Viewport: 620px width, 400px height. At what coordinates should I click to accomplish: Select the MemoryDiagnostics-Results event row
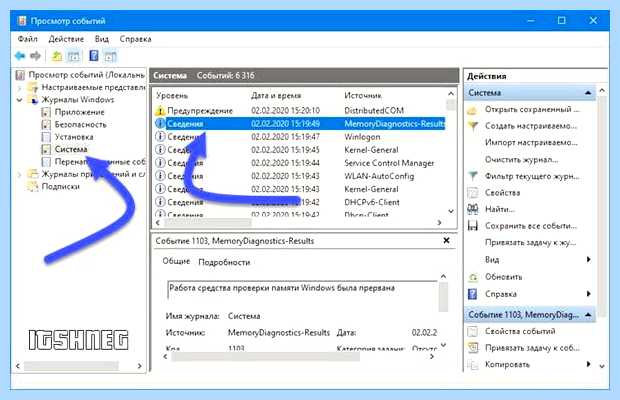point(300,124)
